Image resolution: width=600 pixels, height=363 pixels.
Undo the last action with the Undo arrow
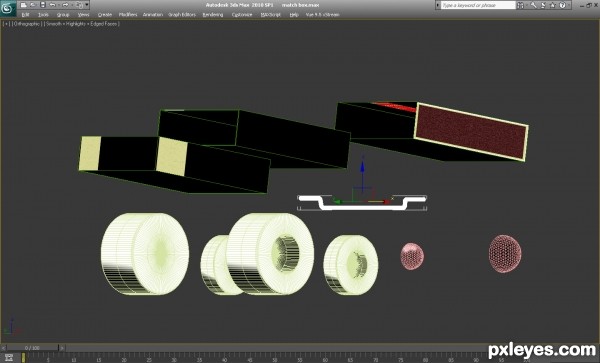[53, 5]
